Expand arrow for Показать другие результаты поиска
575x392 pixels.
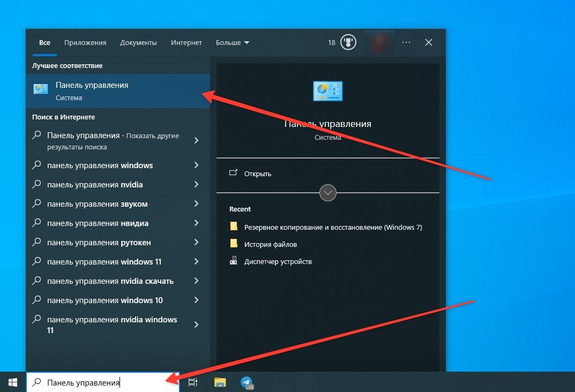(196, 140)
